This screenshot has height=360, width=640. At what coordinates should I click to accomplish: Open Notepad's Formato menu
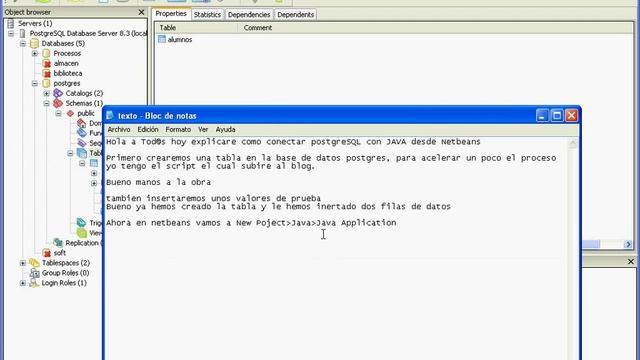178,129
